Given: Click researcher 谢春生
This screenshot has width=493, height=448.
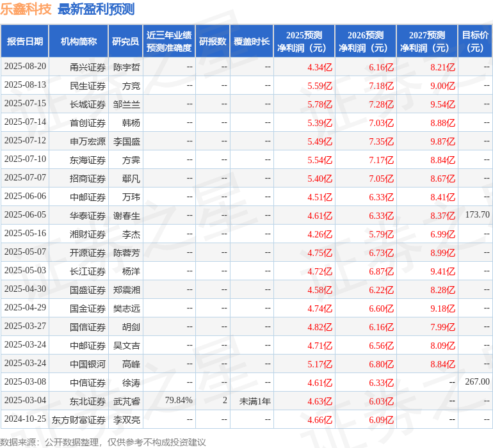Looking at the screenshot, I should [127, 216].
